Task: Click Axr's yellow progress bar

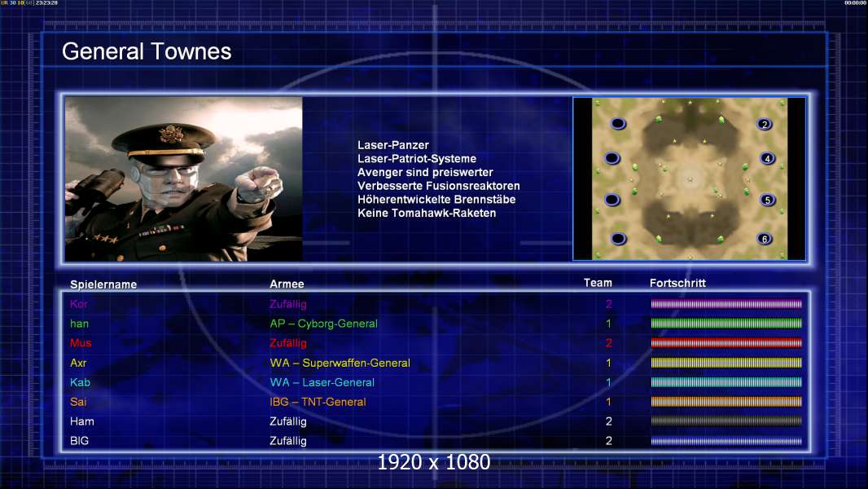Action: pos(726,363)
